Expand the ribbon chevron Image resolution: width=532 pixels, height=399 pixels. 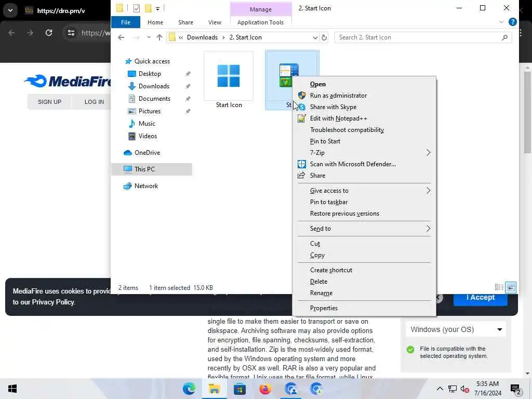(501, 22)
